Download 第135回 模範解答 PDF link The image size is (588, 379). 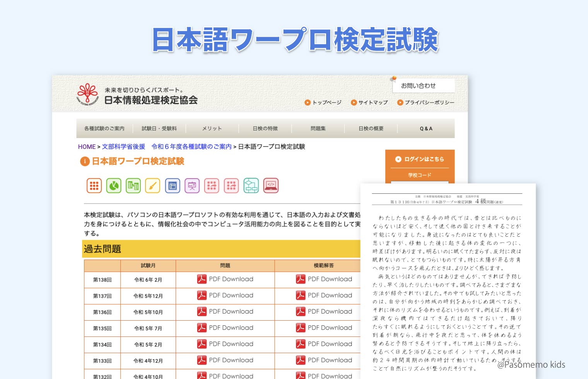click(330, 328)
